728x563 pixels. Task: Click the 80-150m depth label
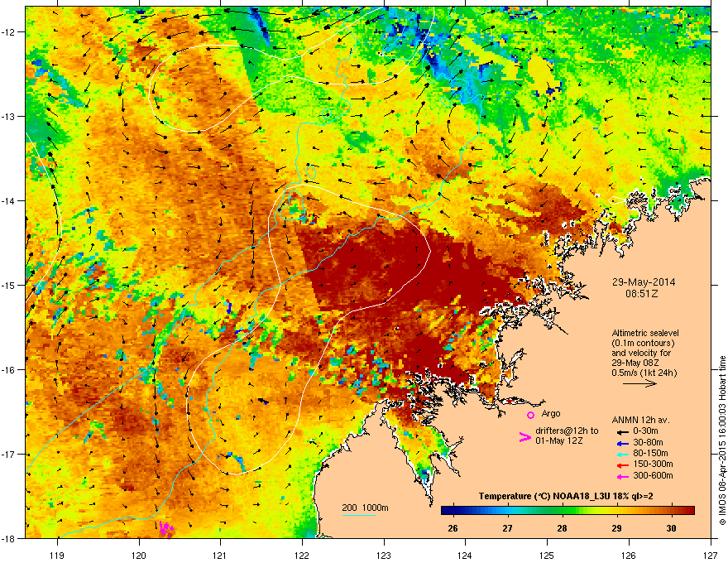[650, 454]
